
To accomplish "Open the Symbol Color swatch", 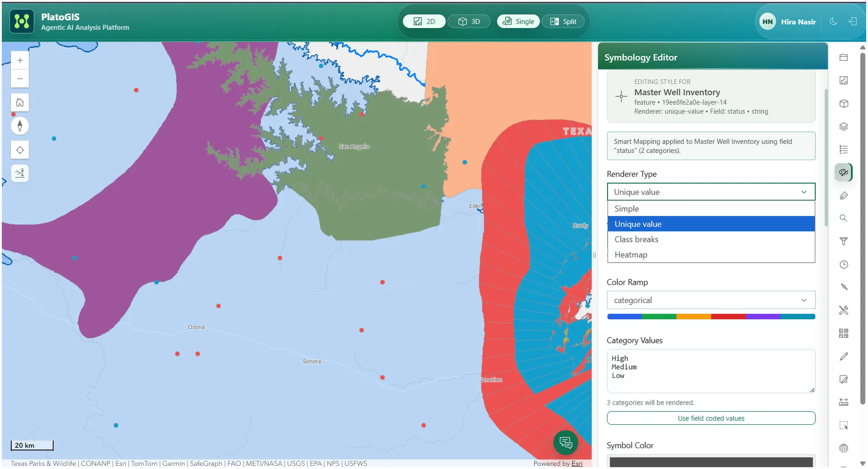I will point(711,461).
